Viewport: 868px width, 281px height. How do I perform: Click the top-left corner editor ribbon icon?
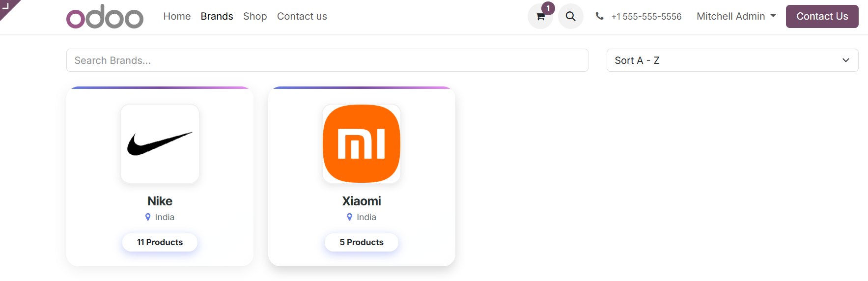click(x=7, y=6)
